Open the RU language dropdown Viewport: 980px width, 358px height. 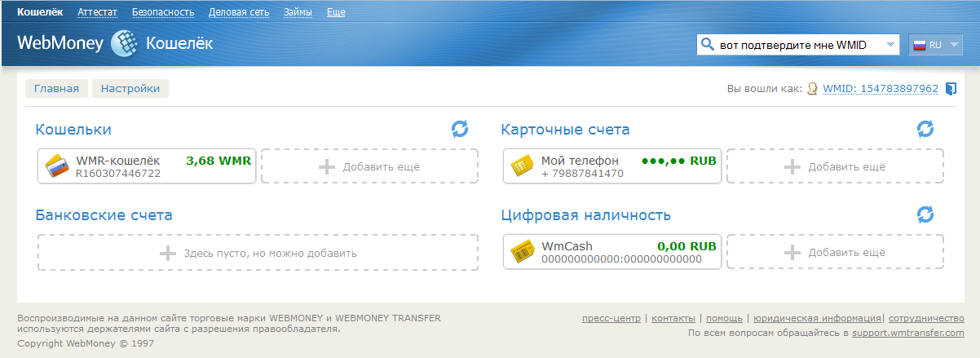935,45
